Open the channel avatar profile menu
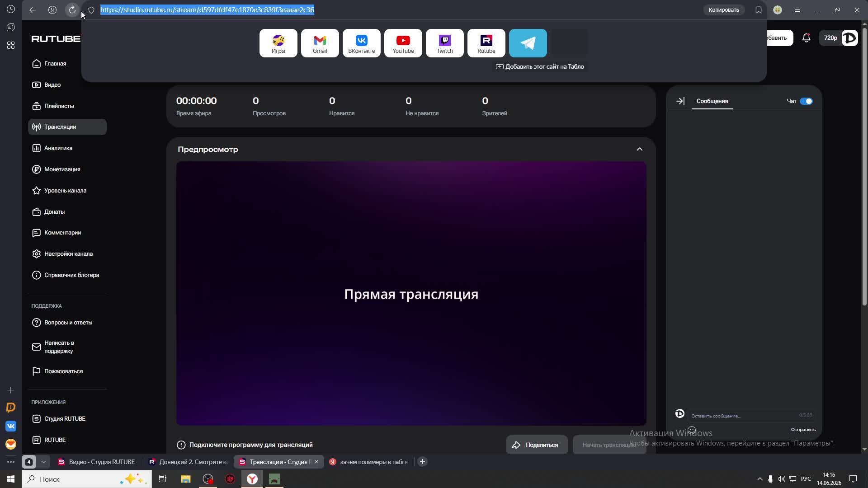Image resolution: width=868 pixels, height=488 pixels. tap(850, 38)
